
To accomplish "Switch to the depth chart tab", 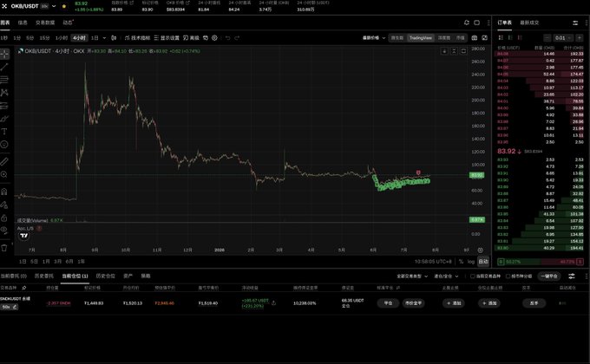I will pyautogui.click(x=444, y=38).
